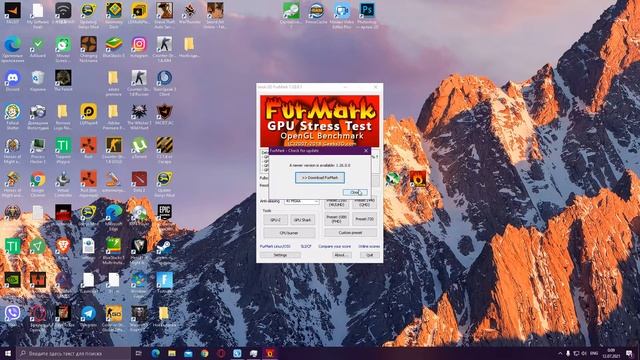Select the War Thunder desktop shortcut
The width and height of the screenshot is (640, 360).
point(190,13)
